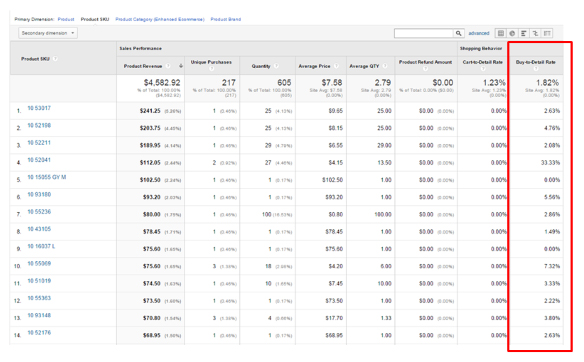Sort by Average QTY column header
This screenshot has height=362, width=584.
(x=364, y=66)
